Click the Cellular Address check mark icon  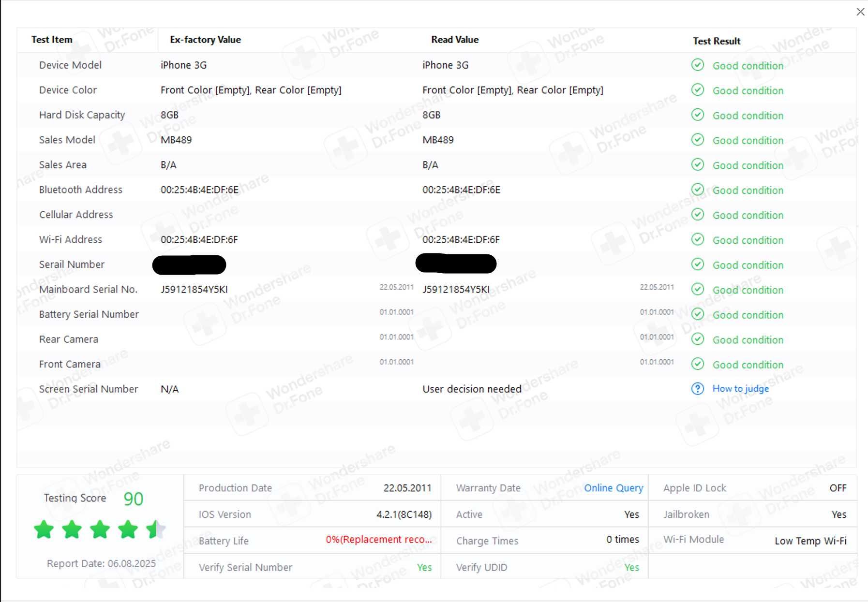[x=698, y=214]
